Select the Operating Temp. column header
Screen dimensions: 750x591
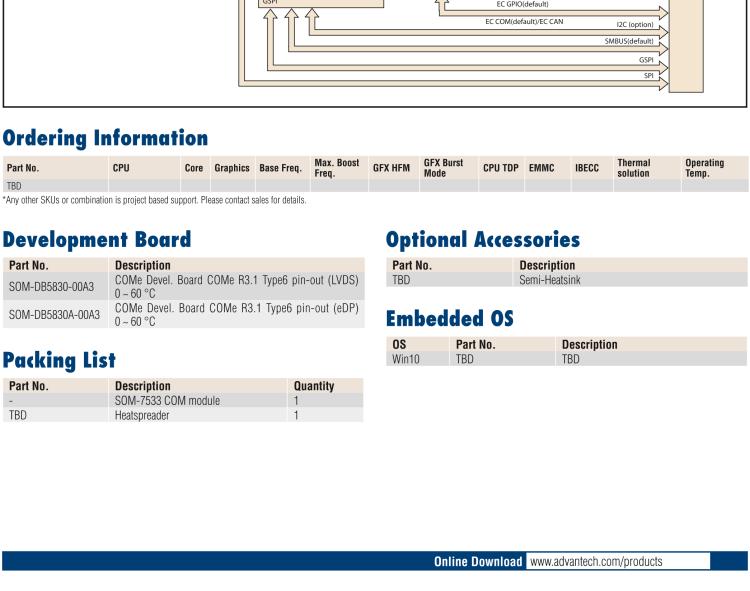pyautogui.click(x=704, y=167)
